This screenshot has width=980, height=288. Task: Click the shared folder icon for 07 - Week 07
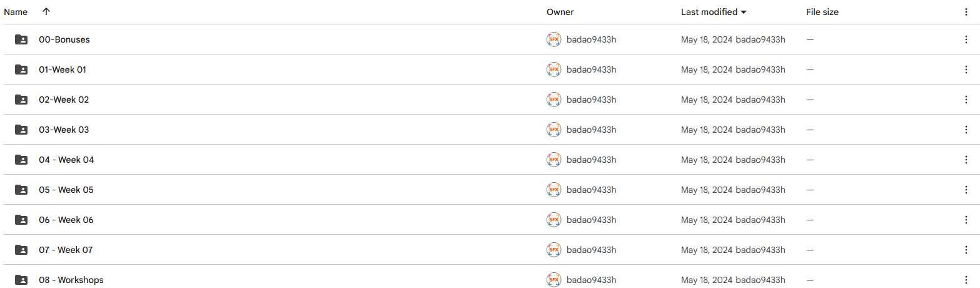click(x=21, y=250)
